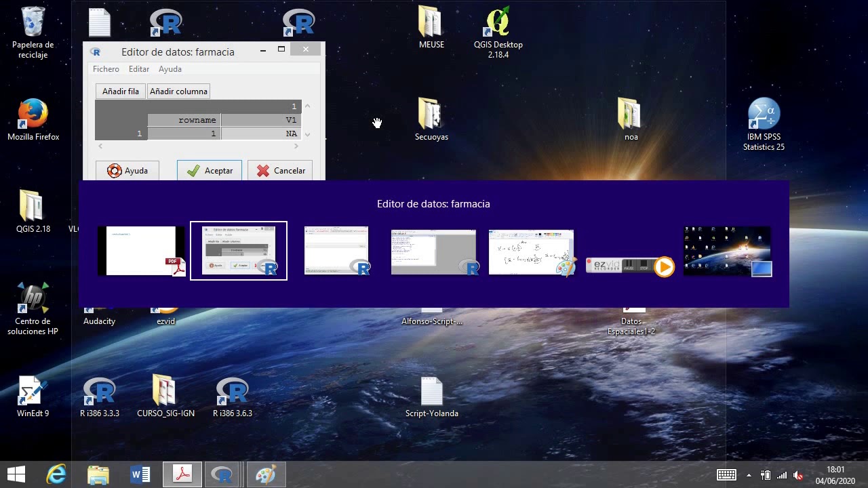Viewport: 868px width, 488px height.
Task: Click the ezvid desktop label
Action: [165, 321]
